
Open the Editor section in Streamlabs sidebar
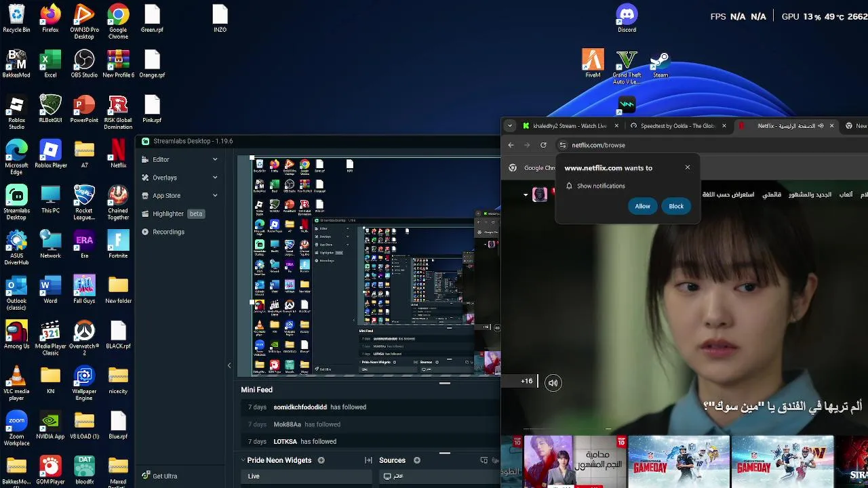coord(180,159)
